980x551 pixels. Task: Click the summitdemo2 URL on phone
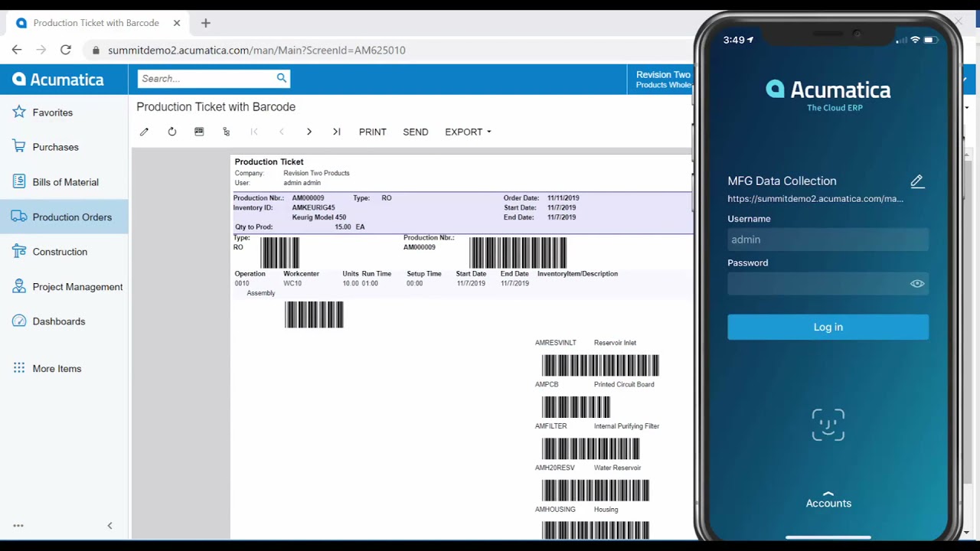815,199
